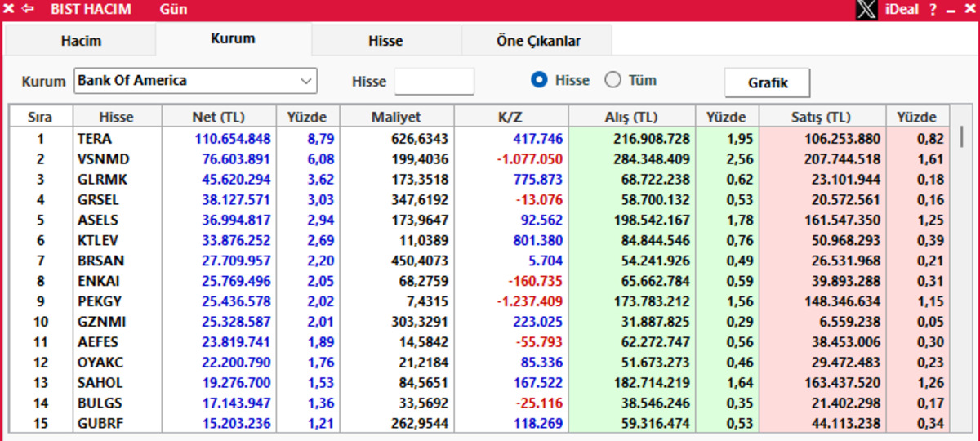Click net value 36.994.817
The height and width of the screenshot is (441, 980).
pyautogui.click(x=235, y=220)
